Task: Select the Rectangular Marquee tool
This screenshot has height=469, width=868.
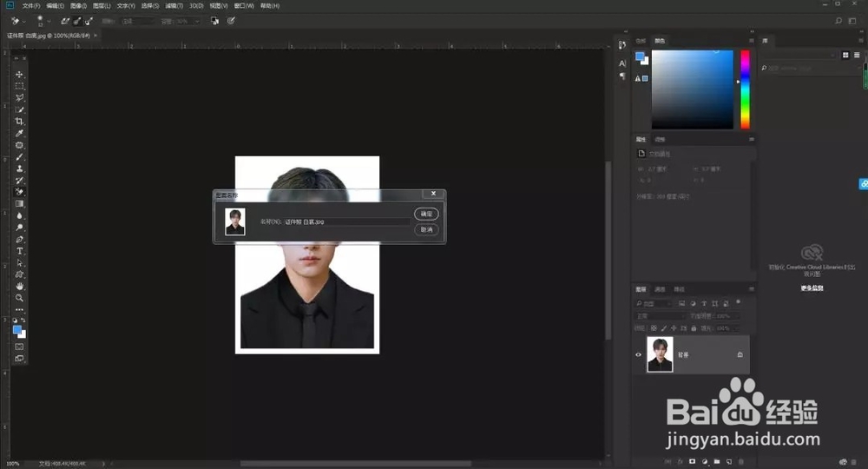Action: coord(19,87)
